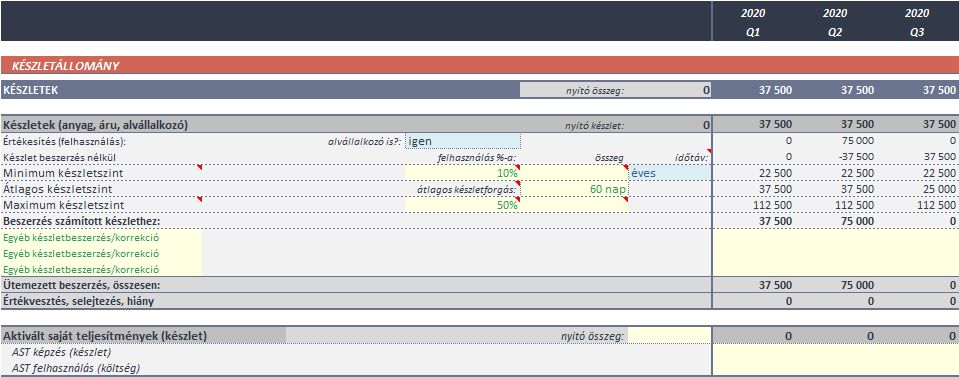Select 'Értékvesztés, selejtezés, hiány' label
The image size is (959, 377).
(x=78, y=301)
